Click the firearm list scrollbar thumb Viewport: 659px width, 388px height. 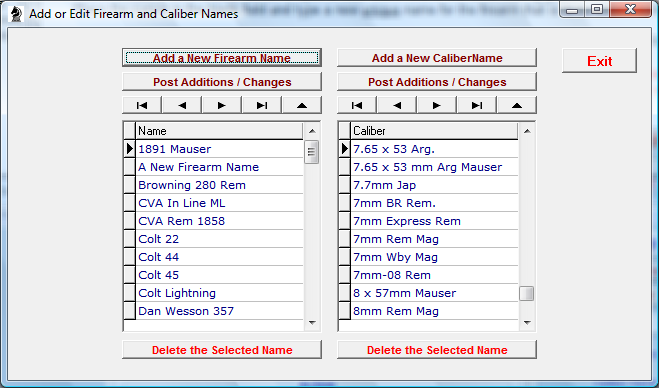tap(311, 152)
